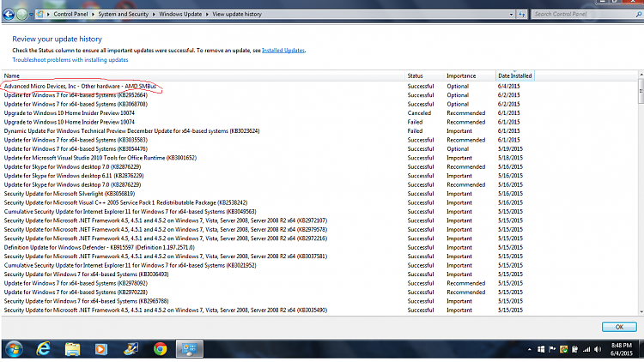Viewport: 644px width, 362px height.
Task: Click OK to close update history
Action: [619, 327]
